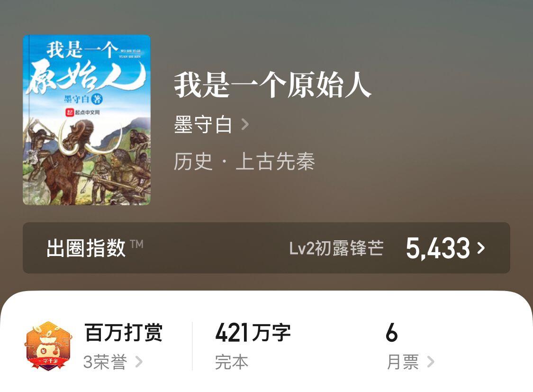Open author page for 墨守白
Viewport: 533px width, 392px height.
(x=203, y=125)
